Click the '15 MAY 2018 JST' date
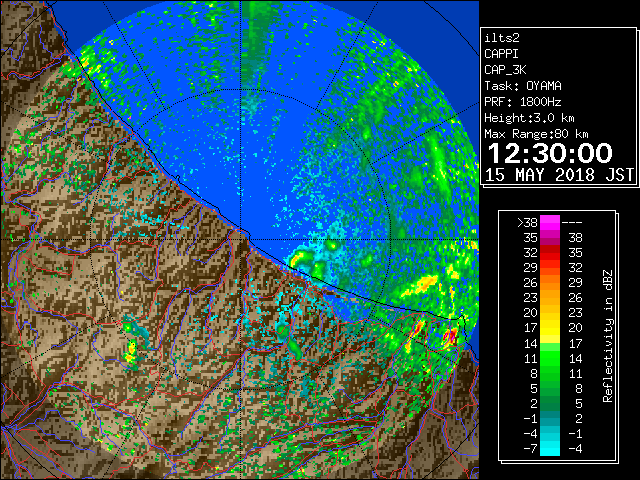This screenshot has height=480, width=640. [x=559, y=175]
